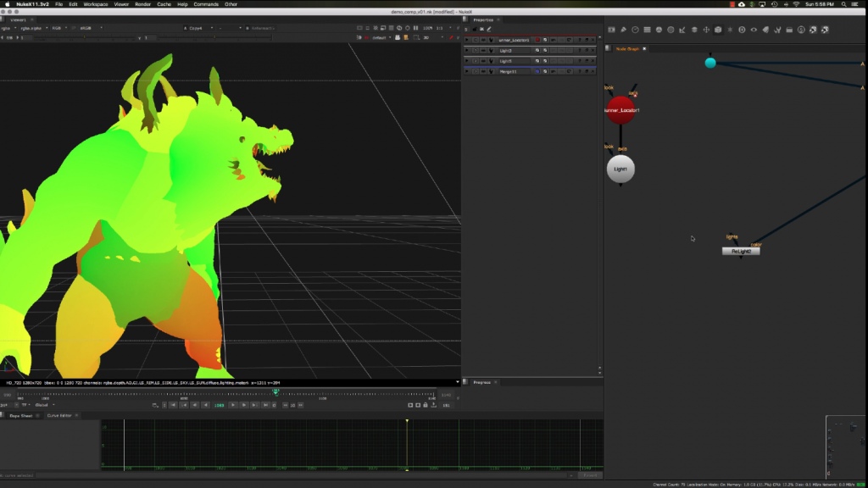Image resolution: width=868 pixels, height=488 pixels.
Task: Switch to the Dope Sheet tab
Action: pos(21,415)
